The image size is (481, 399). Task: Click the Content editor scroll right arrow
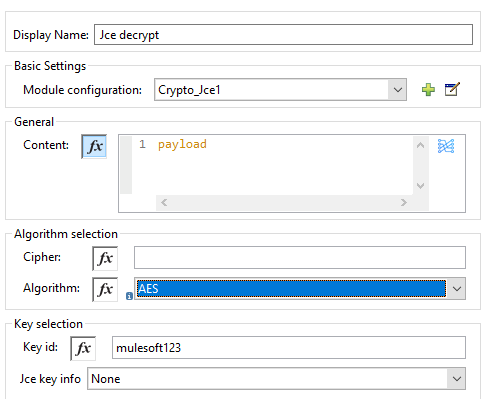[x=404, y=203]
